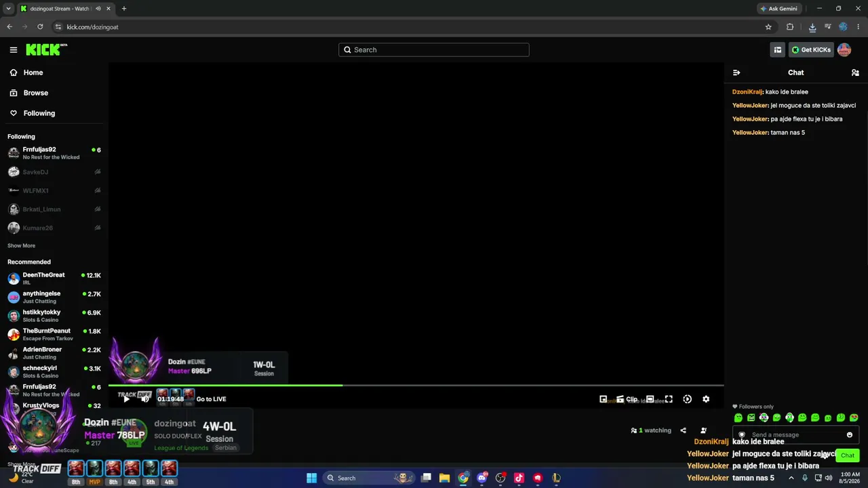Mute the stream volume

pos(144,399)
